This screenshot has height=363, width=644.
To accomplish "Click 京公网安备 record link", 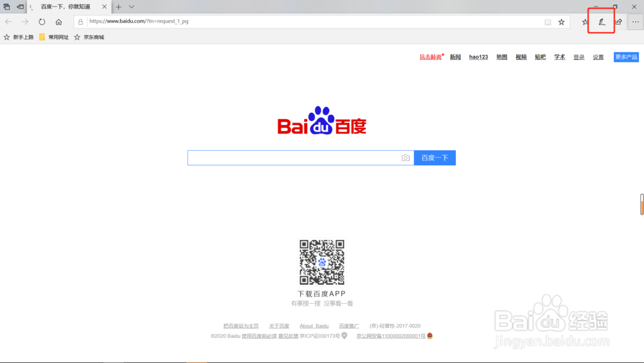I will 391,336.
